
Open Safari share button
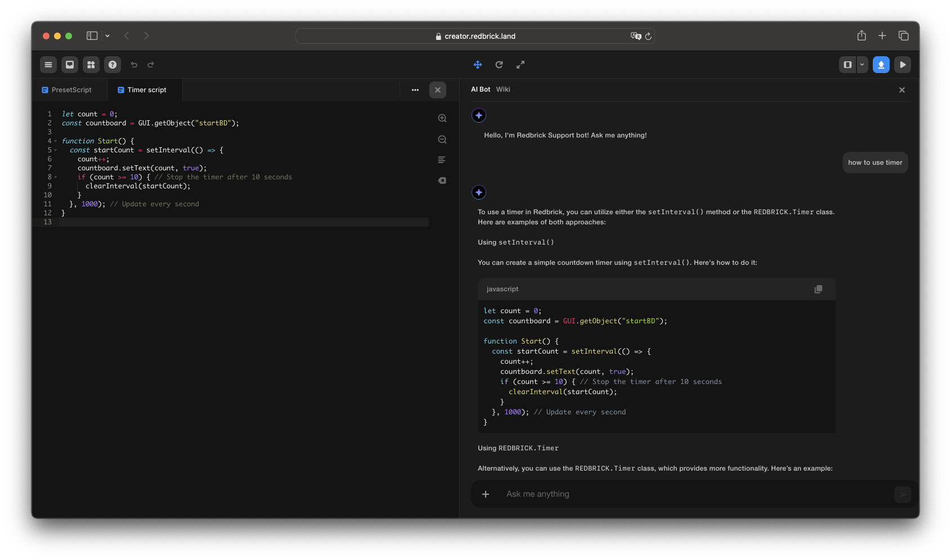point(862,35)
